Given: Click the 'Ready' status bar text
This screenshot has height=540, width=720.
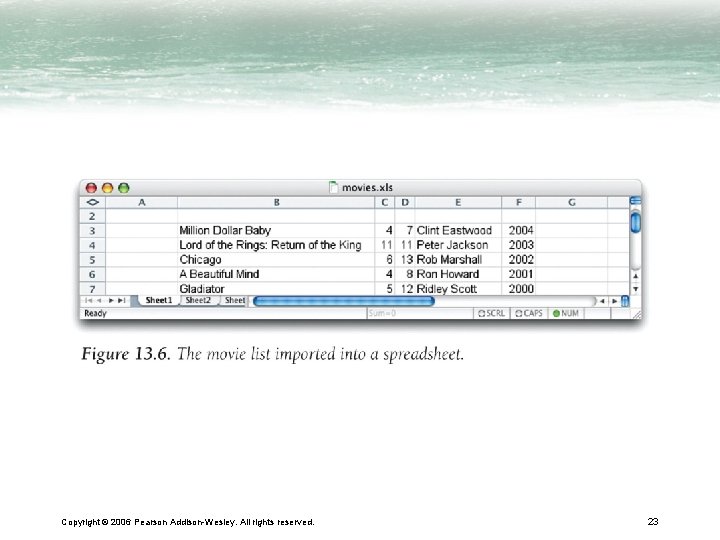Looking at the screenshot, I should (x=96, y=313).
